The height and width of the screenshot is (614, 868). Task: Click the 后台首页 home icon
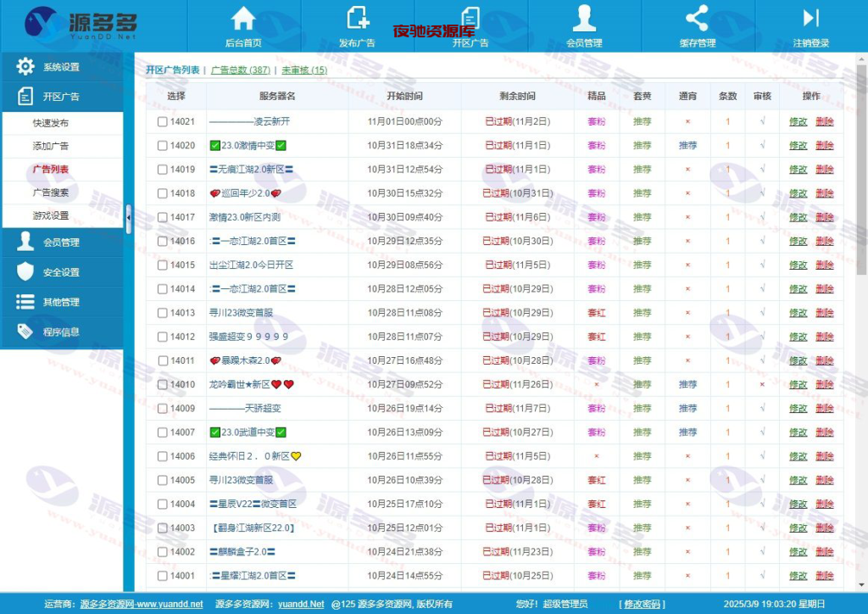point(243,18)
